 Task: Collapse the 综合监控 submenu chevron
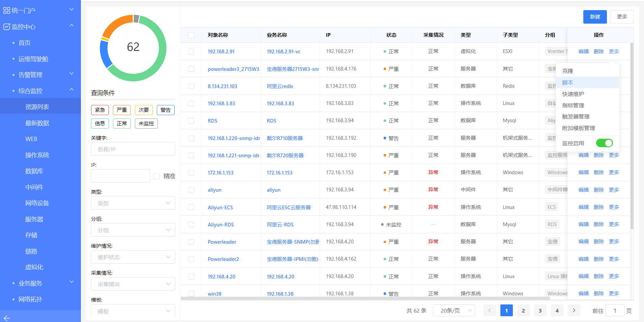click(x=71, y=89)
